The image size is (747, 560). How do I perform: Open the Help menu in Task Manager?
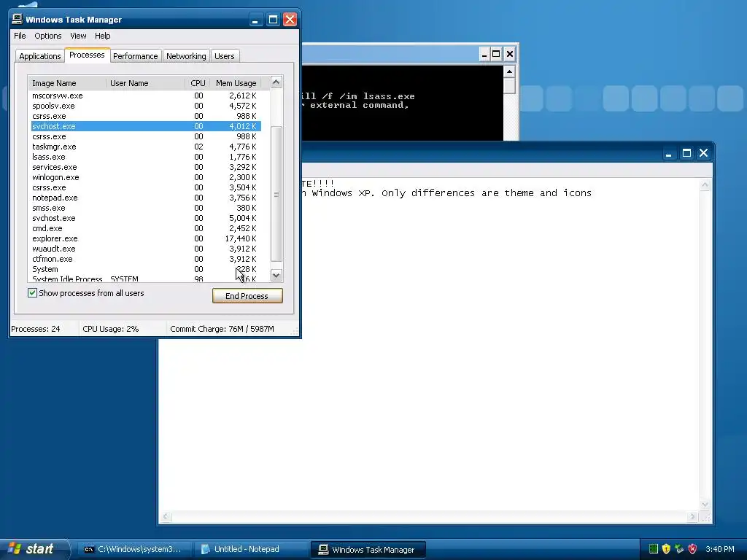[x=102, y=36]
